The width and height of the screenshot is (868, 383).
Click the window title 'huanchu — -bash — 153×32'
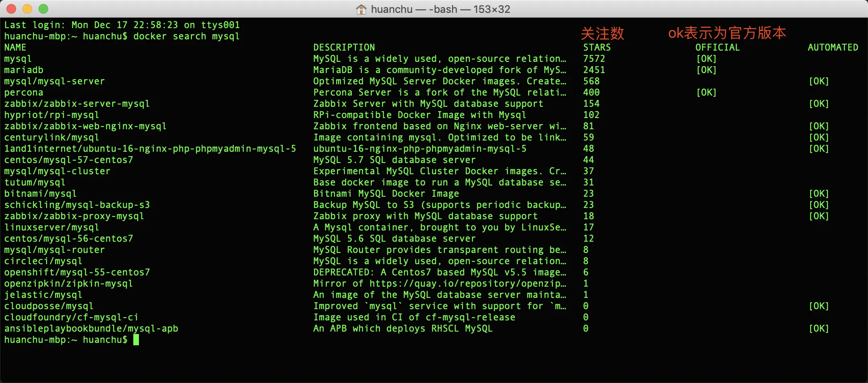[440, 9]
